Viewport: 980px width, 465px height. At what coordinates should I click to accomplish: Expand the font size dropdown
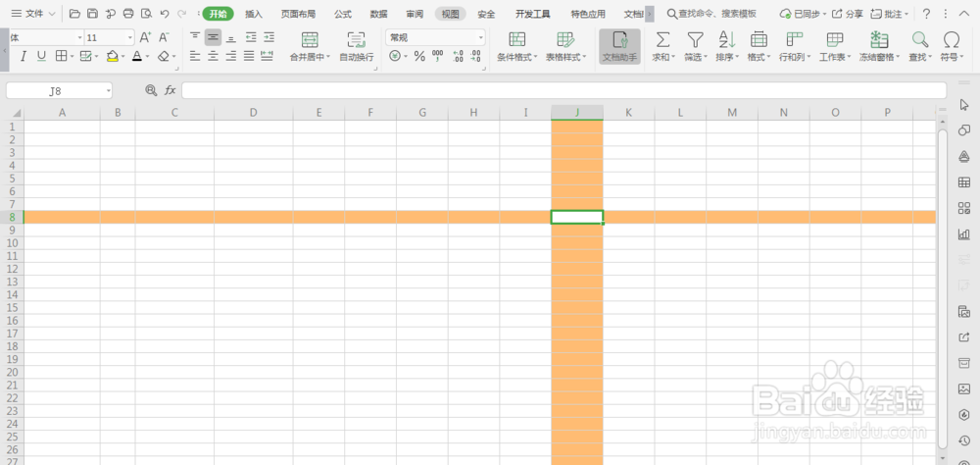[130, 37]
